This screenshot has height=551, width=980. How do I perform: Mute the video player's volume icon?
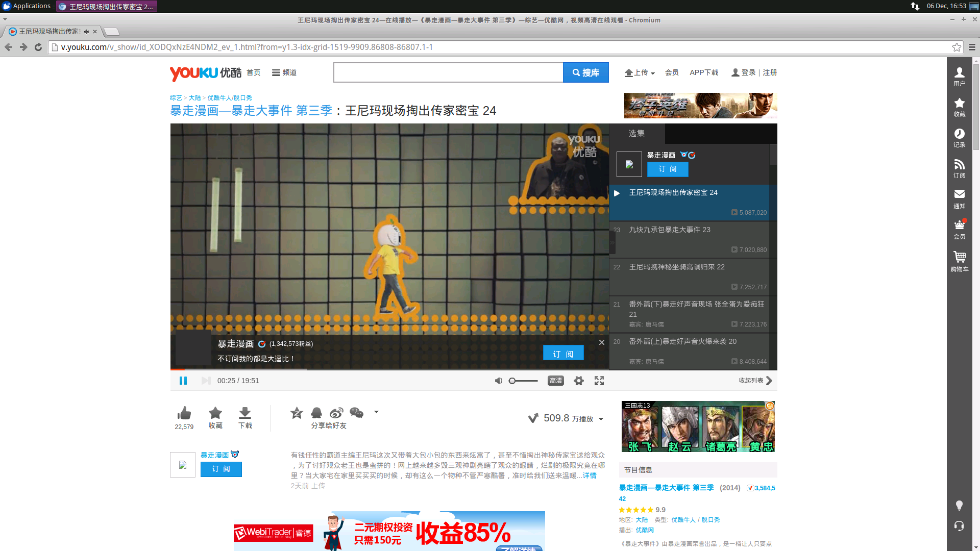(x=499, y=381)
